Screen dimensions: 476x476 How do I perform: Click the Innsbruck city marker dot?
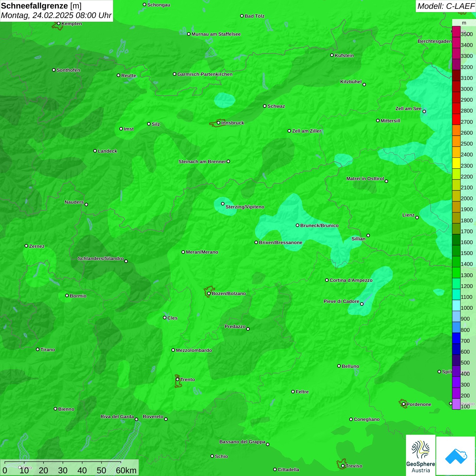point(218,123)
